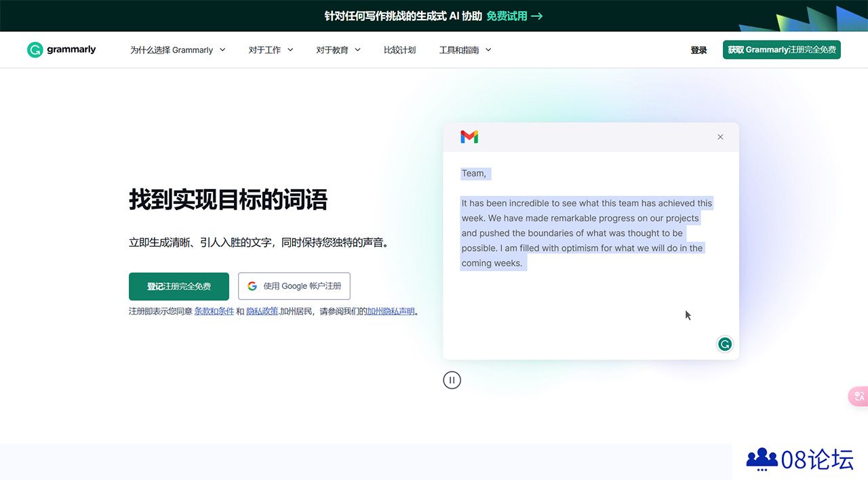
Task: Click the green 登记注册完全免费 button
Action: point(179,286)
